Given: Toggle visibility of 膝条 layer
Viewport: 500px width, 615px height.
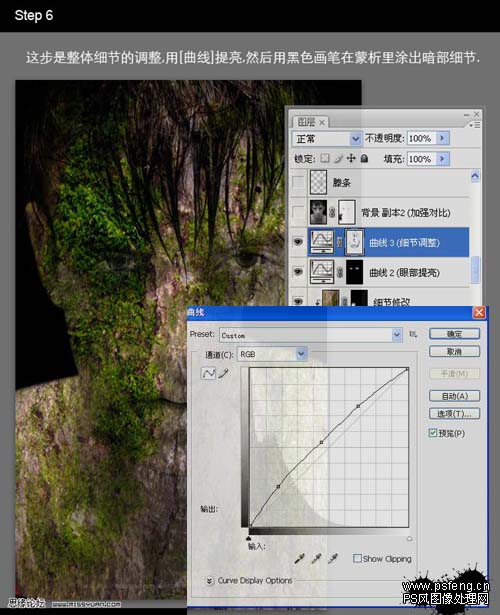Looking at the screenshot, I should pos(298,182).
